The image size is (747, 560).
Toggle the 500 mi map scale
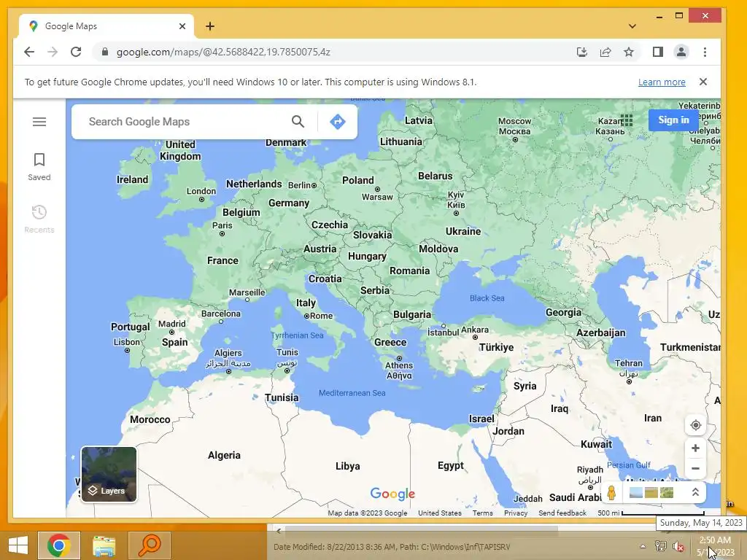[651, 513]
